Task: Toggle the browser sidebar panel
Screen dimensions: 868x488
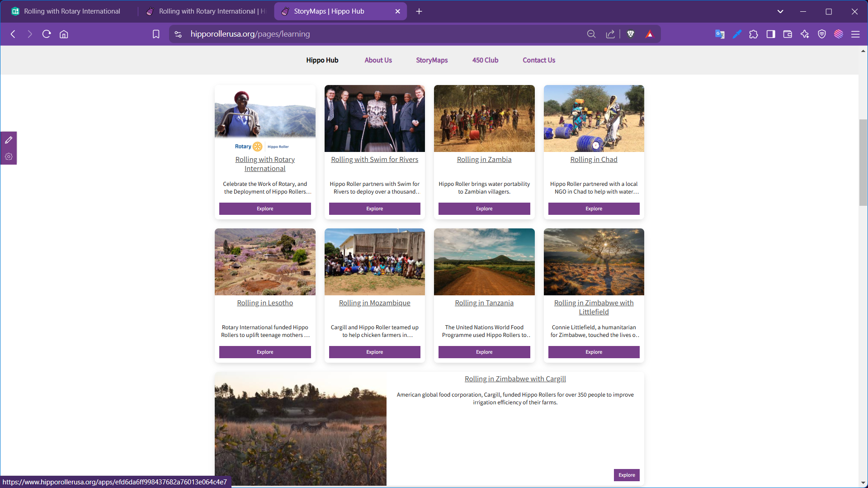Action: 771,34
